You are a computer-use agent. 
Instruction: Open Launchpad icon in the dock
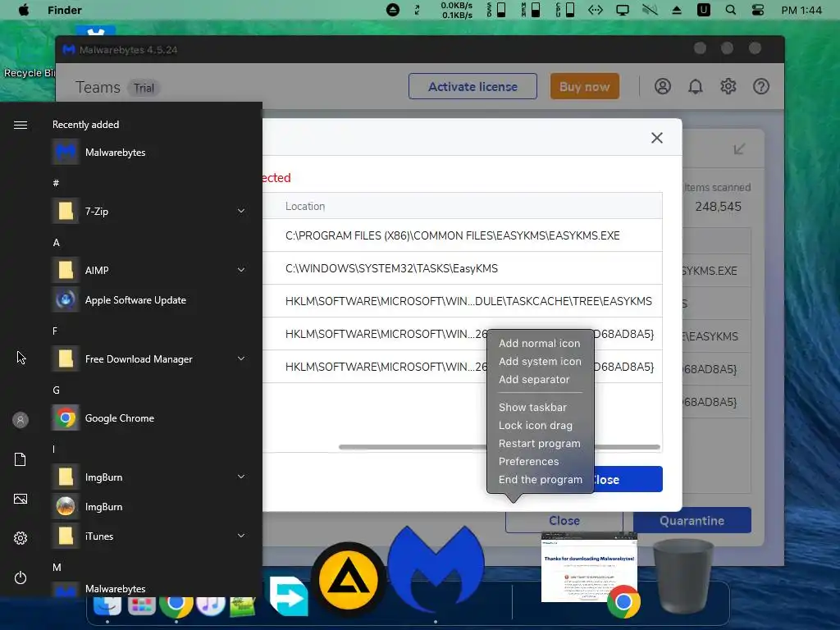141,605
